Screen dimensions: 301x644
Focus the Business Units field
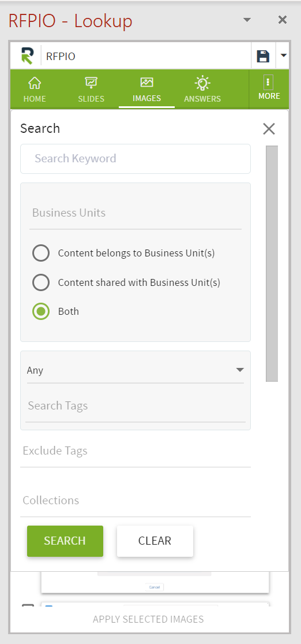click(136, 213)
